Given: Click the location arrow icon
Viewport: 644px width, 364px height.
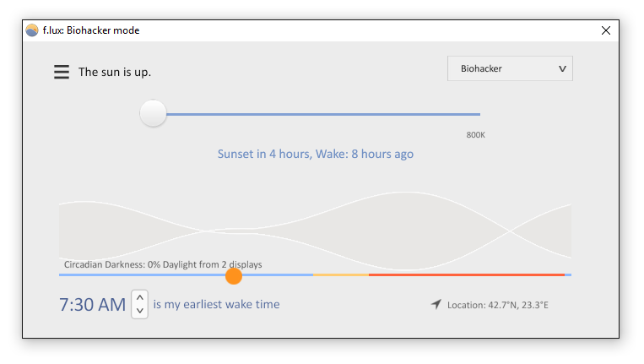Looking at the screenshot, I should [436, 304].
